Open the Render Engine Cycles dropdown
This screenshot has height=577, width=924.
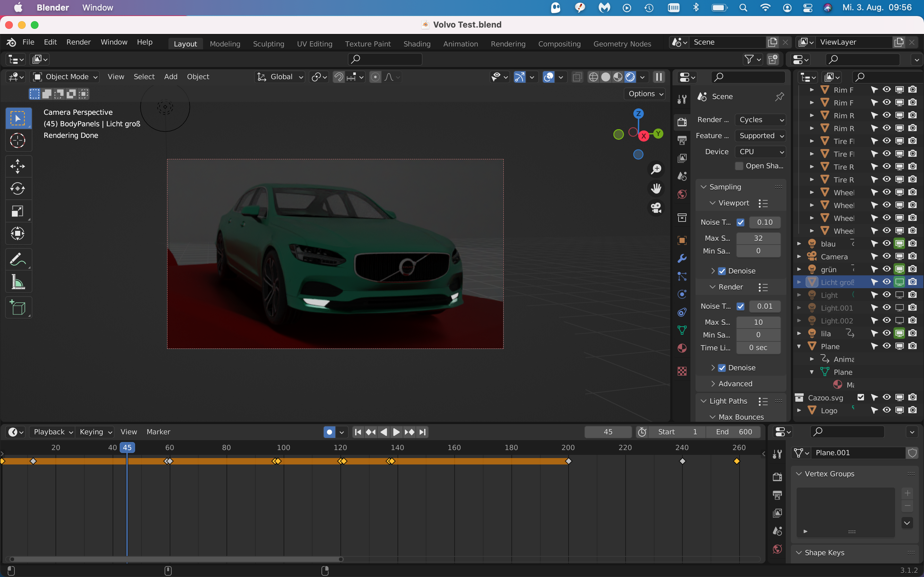coord(760,120)
